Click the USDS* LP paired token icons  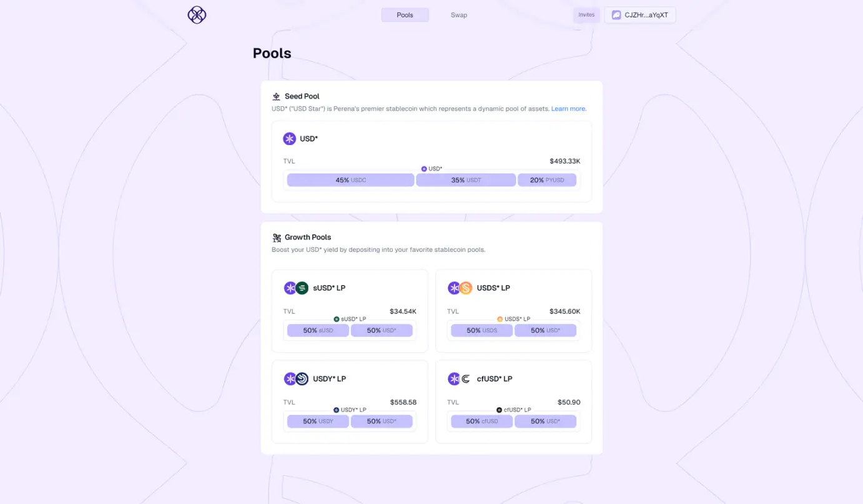(460, 288)
